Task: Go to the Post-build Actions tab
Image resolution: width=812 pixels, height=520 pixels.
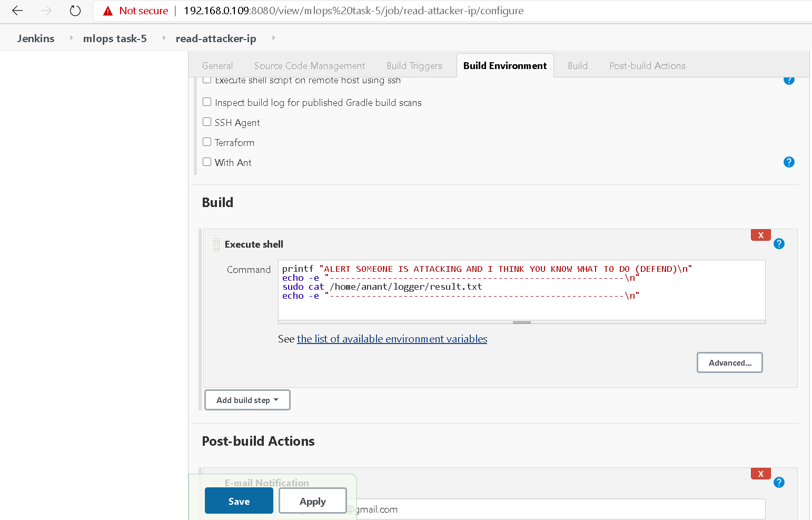Action: click(x=648, y=66)
